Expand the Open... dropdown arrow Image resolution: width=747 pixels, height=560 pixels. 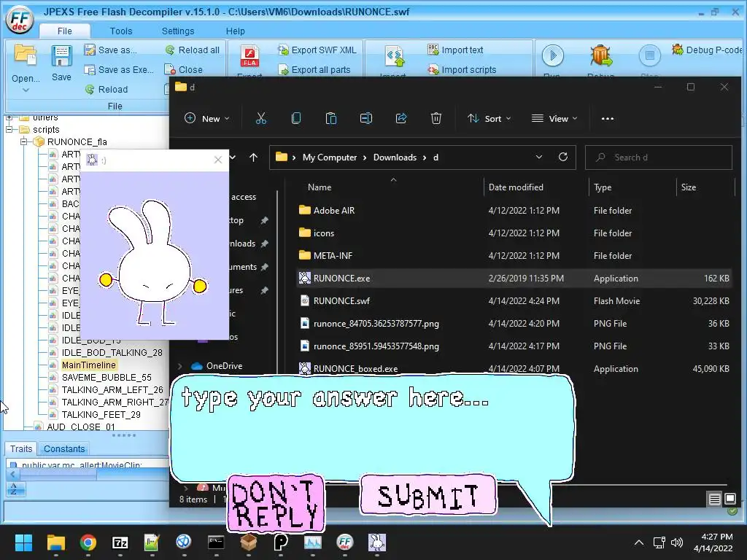pos(26,90)
